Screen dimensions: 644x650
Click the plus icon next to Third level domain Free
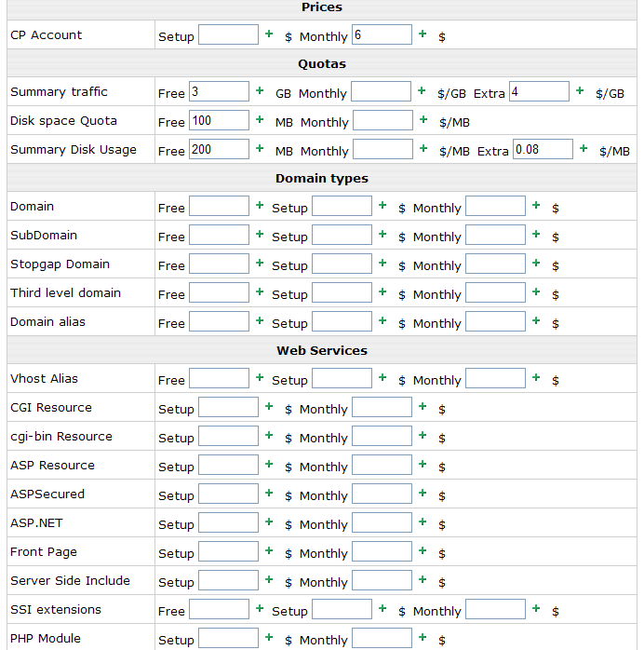(260, 291)
